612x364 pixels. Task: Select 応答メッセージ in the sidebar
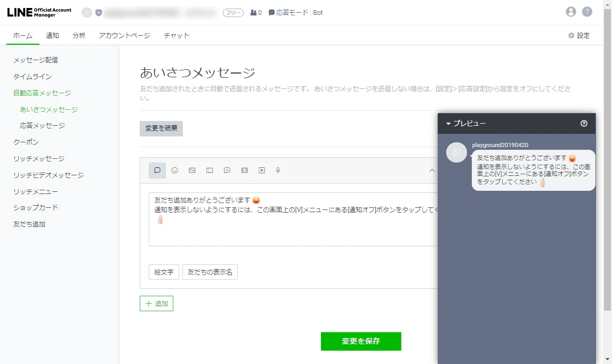[x=43, y=126]
